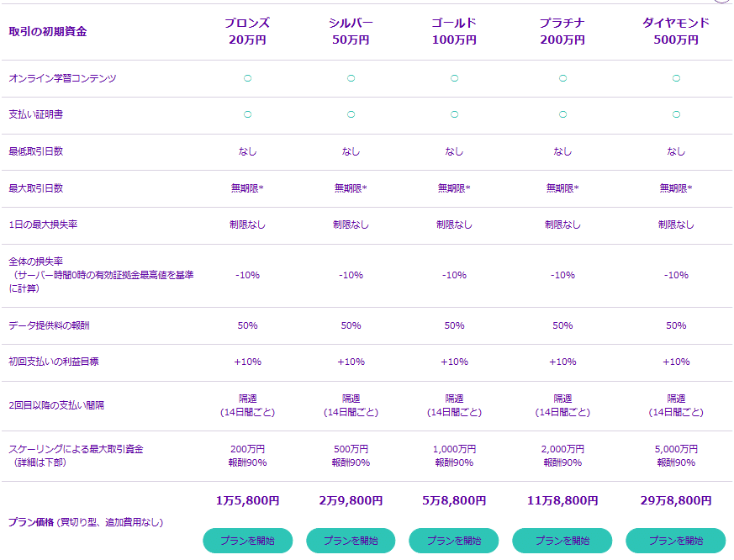The image size is (734, 560).
Task: Click オンライン学習コンテンツ circle mark under プラチナ
Action: pyautogui.click(x=562, y=78)
